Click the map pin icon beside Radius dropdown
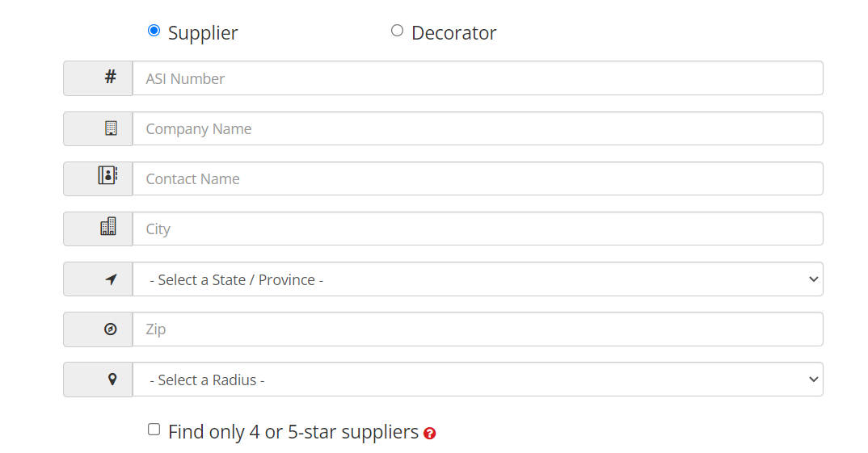868x453 pixels. point(112,380)
